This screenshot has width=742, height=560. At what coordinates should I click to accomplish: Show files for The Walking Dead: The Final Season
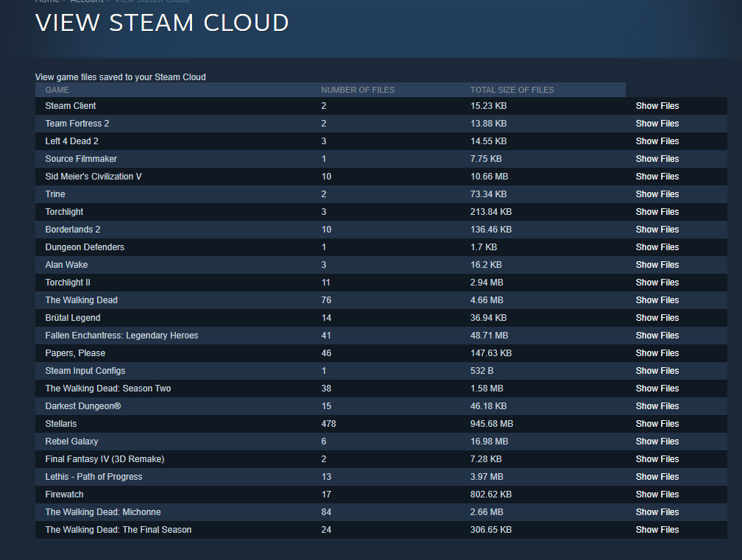[x=657, y=530]
